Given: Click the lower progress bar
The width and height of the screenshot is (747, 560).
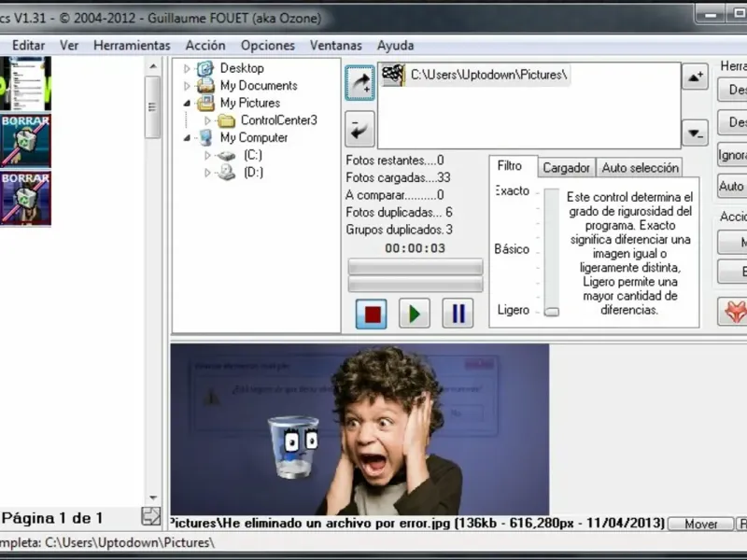Looking at the screenshot, I should pyautogui.click(x=415, y=285).
